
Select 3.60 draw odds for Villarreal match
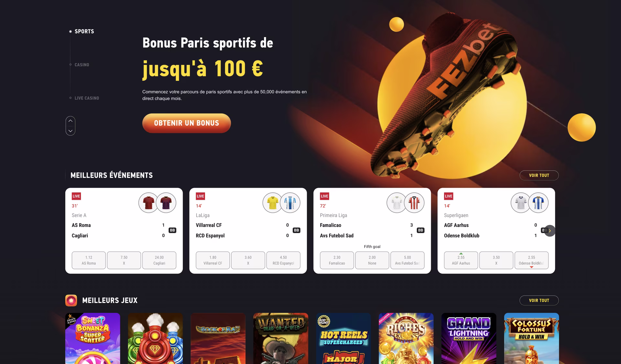[x=248, y=260]
